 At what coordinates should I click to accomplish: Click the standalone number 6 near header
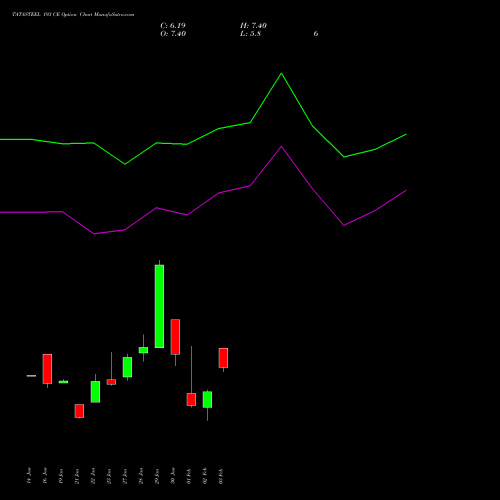316,34
